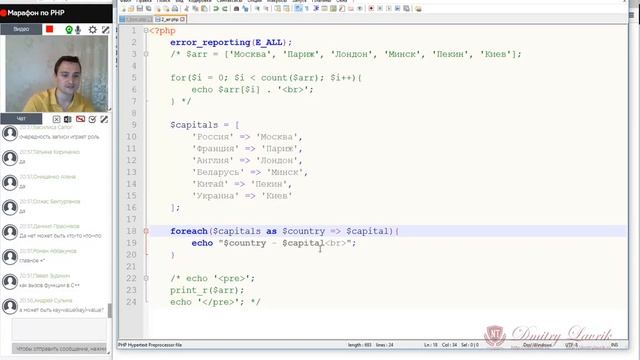This screenshot has height=360, width=640.
Task: Create a new file with toolbar icon
Action: pos(123,8)
